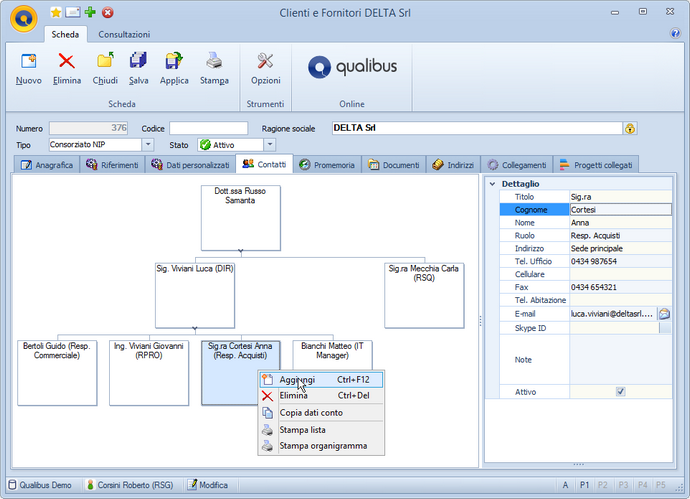Click the lock icon next to Ragione sociale
The width and height of the screenshot is (690, 499).
pyautogui.click(x=630, y=128)
